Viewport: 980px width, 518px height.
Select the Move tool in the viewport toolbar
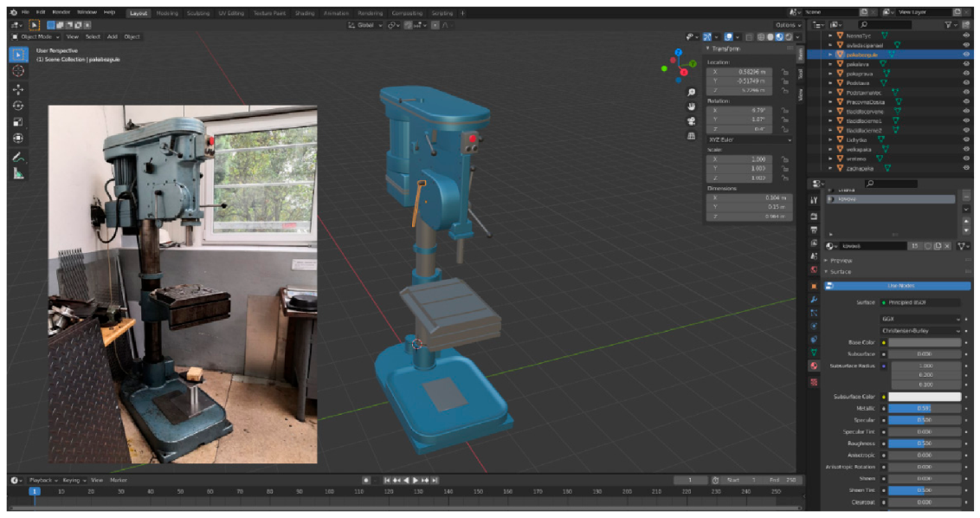17,88
